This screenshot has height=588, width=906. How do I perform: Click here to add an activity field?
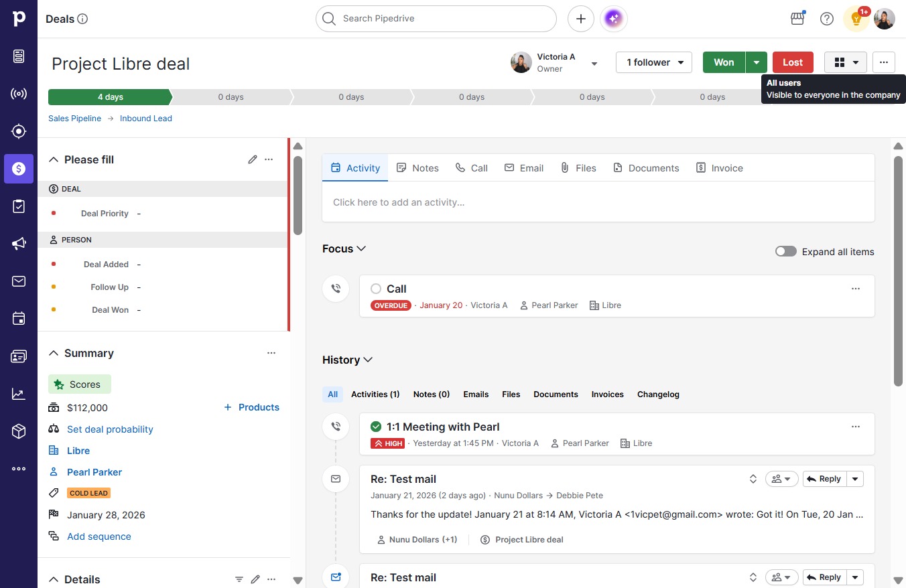point(598,202)
